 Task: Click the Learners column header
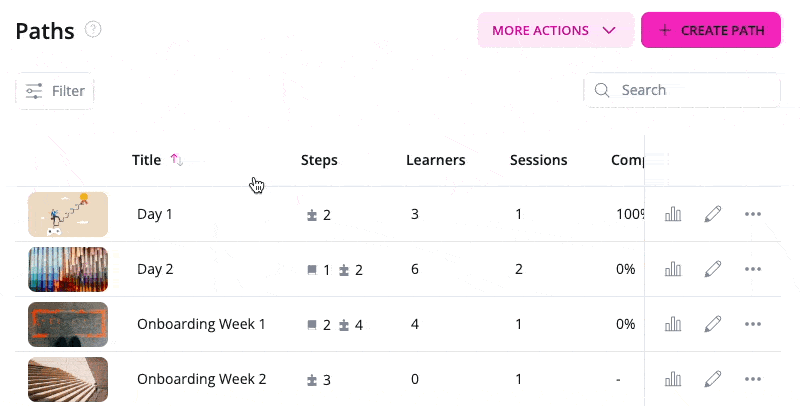435,160
